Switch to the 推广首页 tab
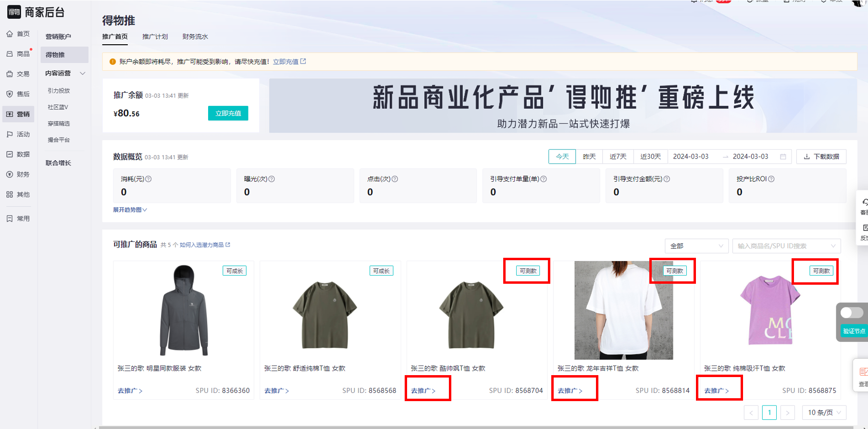This screenshot has width=868, height=429. 115,37
